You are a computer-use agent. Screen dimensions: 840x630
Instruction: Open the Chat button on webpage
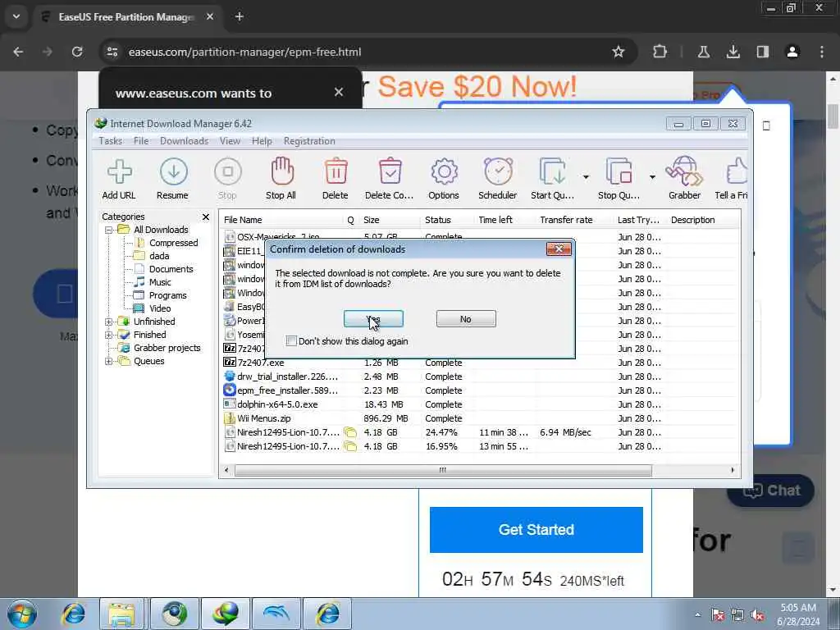tap(771, 491)
